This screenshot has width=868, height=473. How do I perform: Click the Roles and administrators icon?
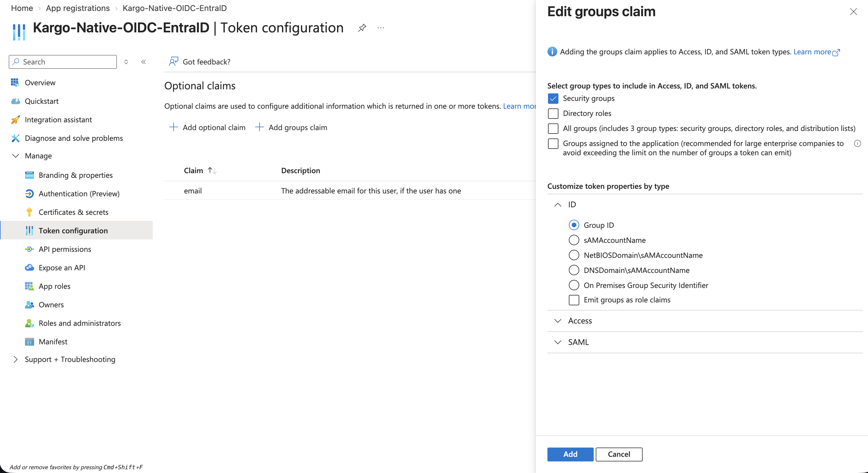click(29, 323)
